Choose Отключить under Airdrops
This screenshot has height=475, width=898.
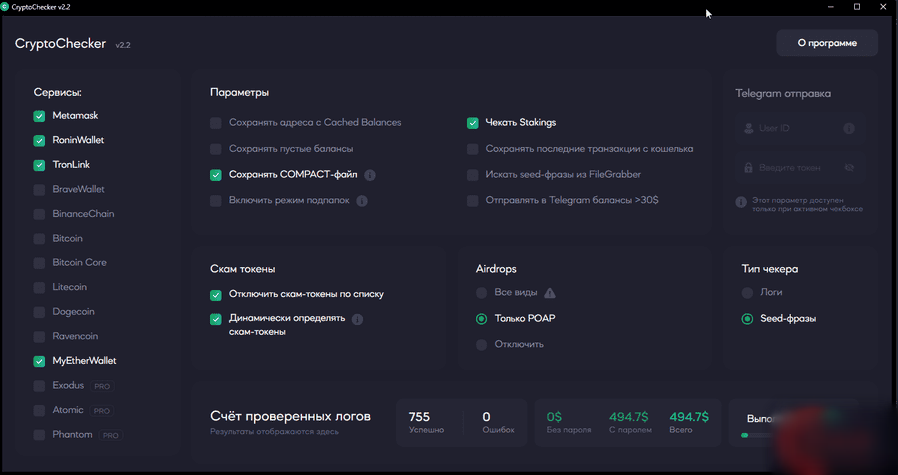(x=481, y=344)
